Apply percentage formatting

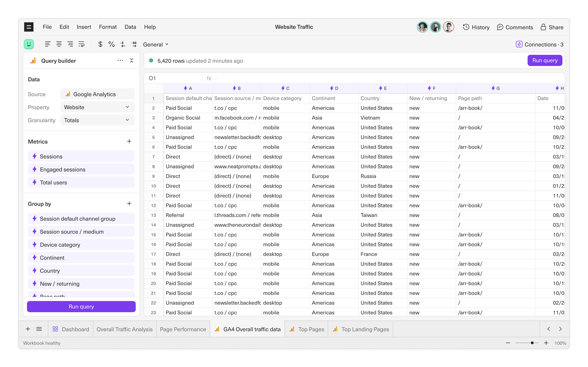112,44
